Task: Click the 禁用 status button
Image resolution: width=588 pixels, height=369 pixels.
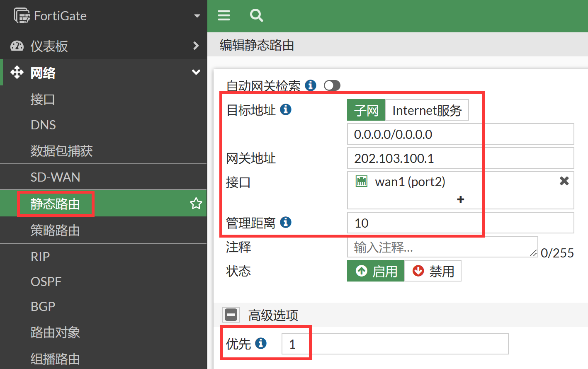Action: pos(433,271)
